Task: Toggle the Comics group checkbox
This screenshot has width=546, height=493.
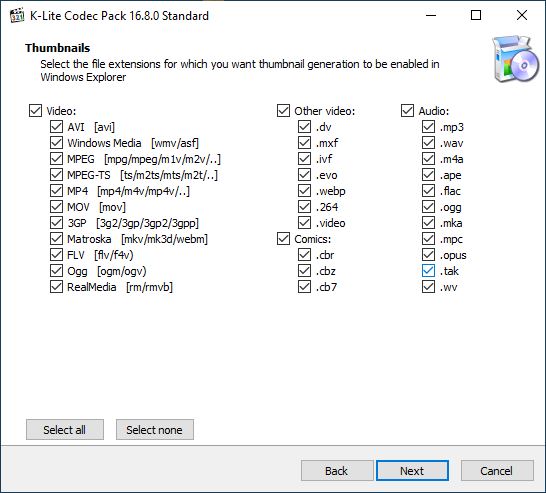Action: (283, 239)
